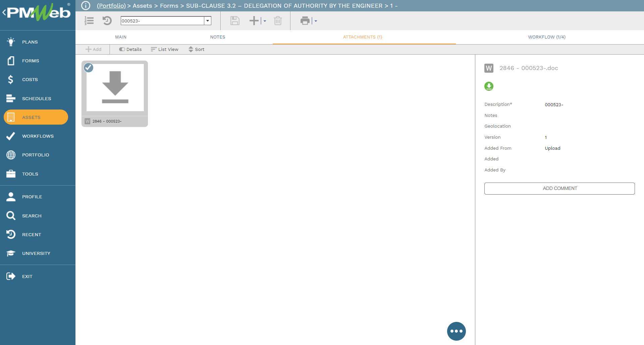Click the printer icon

point(305,21)
